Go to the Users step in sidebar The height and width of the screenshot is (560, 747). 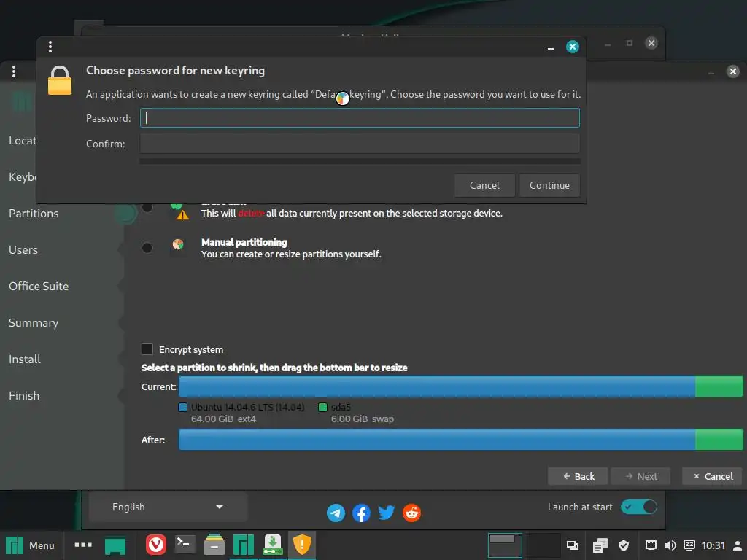[23, 250]
